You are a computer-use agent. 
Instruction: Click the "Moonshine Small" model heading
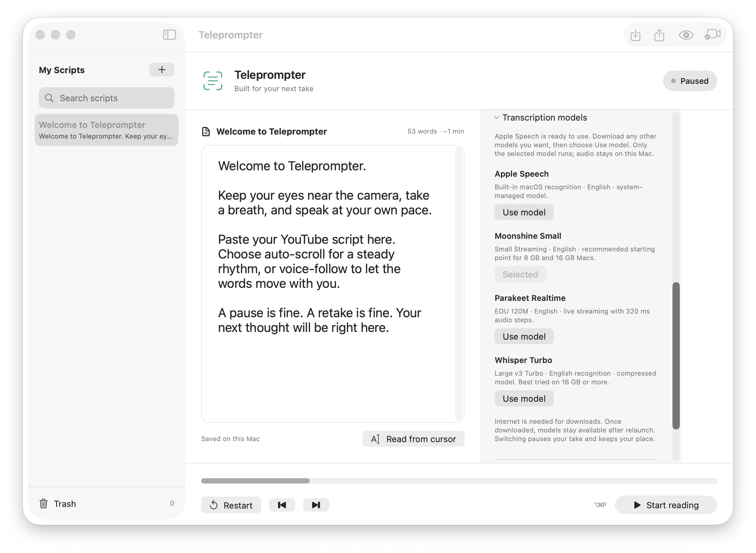(x=527, y=236)
